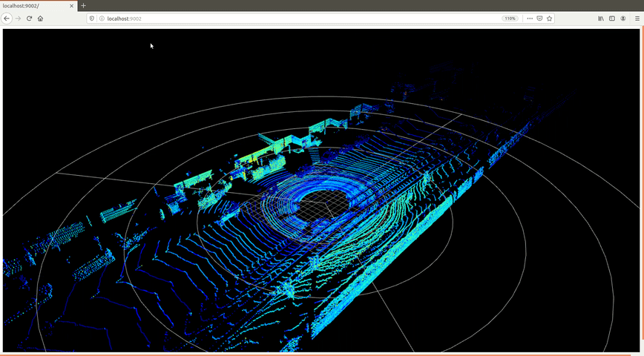Select the localhost:9002/ tab
Screen dimensions: 644x356
pos(38,6)
